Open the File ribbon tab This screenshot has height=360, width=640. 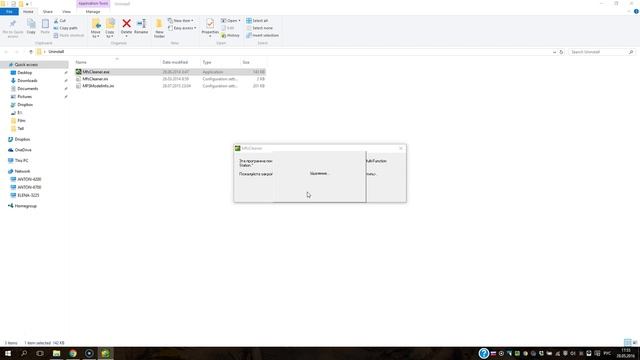[x=9, y=12]
